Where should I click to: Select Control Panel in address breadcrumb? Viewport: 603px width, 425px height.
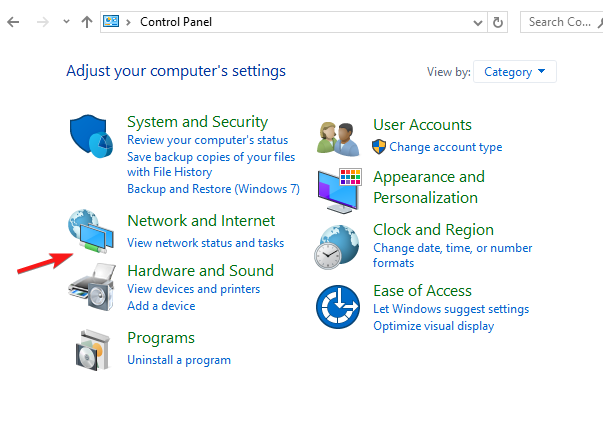click(176, 22)
